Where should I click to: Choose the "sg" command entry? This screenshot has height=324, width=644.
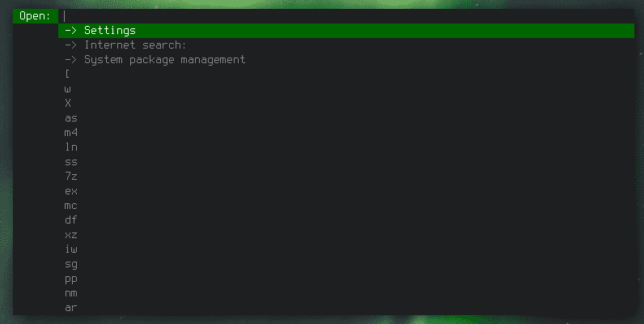pos(346,264)
